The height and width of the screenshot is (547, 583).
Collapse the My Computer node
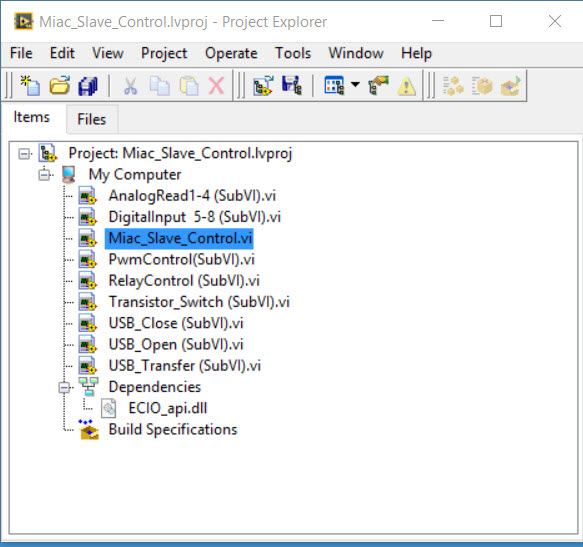tap(44, 175)
